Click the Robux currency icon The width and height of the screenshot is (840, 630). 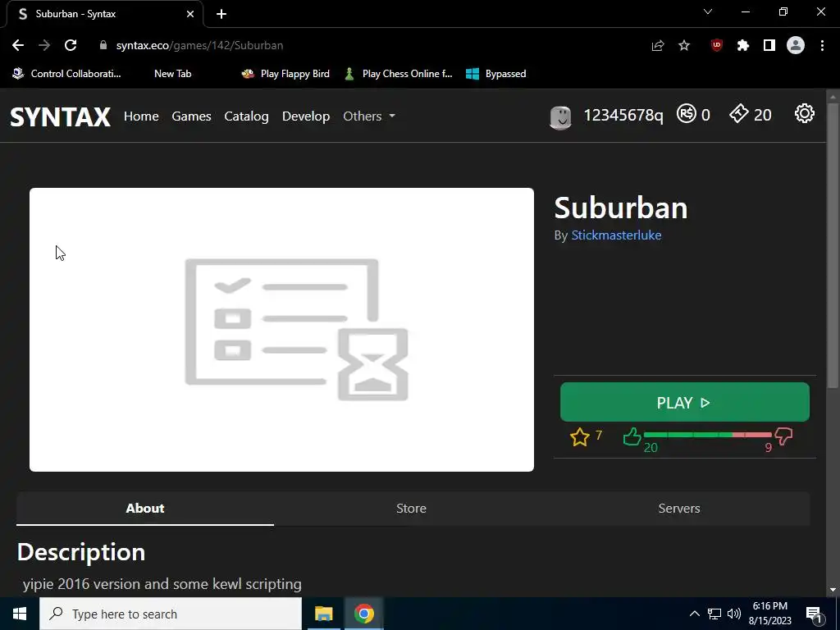pyautogui.click(x=687, y=113)
